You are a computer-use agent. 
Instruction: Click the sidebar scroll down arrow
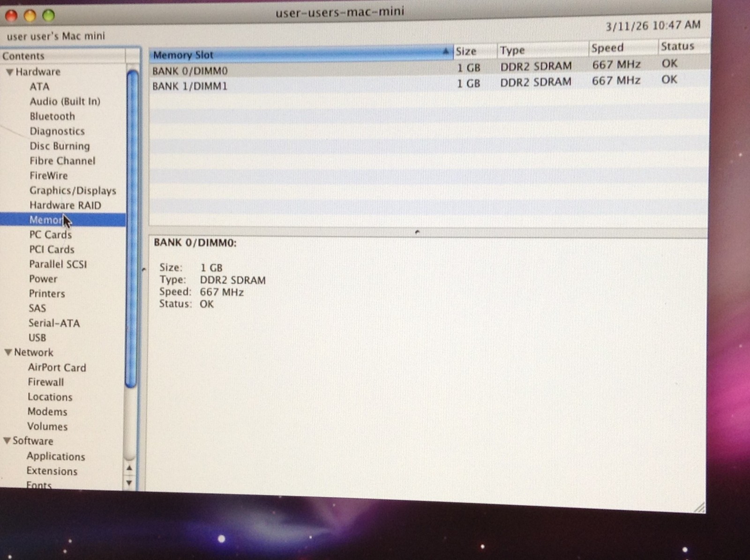(x=129, y=483)
